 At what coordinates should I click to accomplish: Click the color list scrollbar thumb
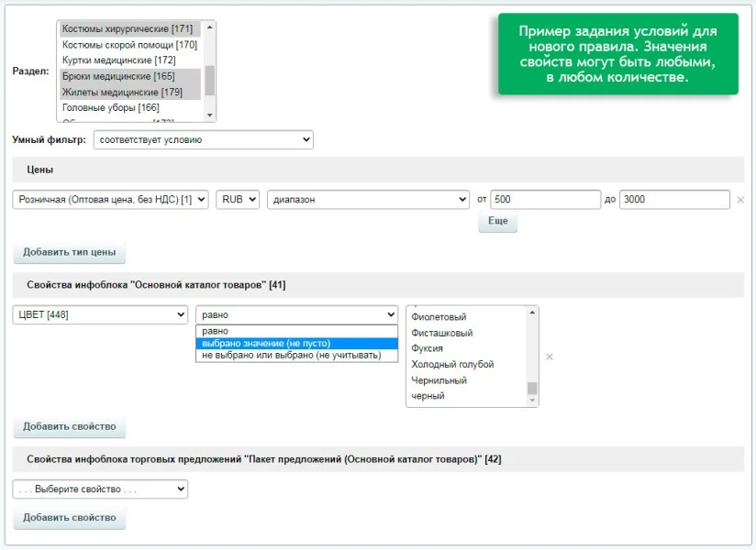532,388
